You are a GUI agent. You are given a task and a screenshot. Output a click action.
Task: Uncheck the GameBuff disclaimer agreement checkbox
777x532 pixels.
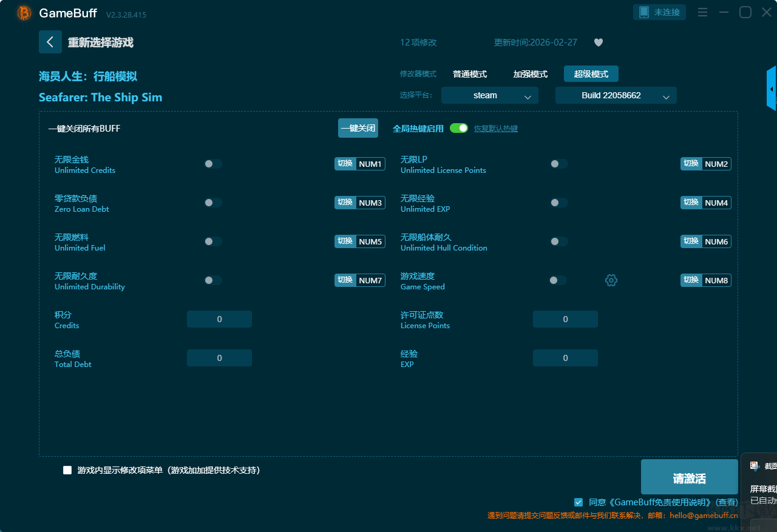pos(579,502)
